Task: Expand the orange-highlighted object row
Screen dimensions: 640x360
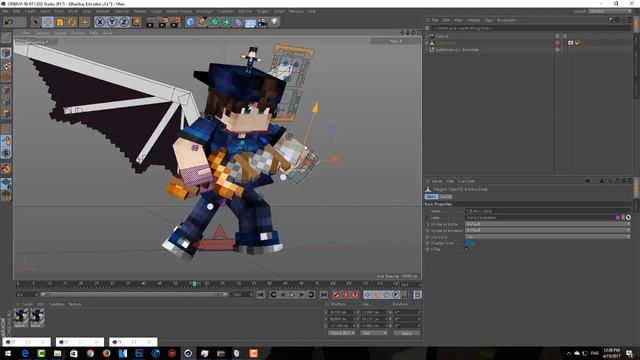Action: coord(427,42)
